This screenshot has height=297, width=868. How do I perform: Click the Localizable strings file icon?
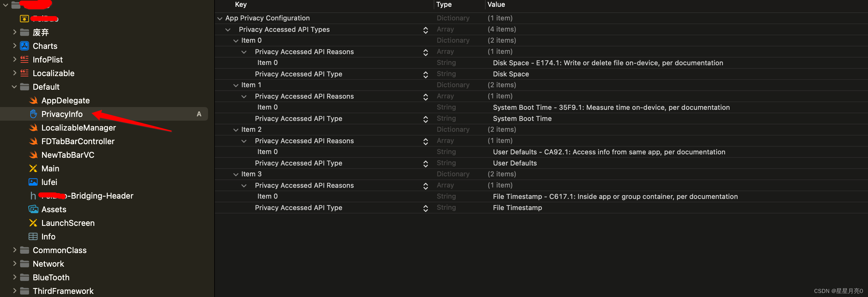tap(24, 73)
